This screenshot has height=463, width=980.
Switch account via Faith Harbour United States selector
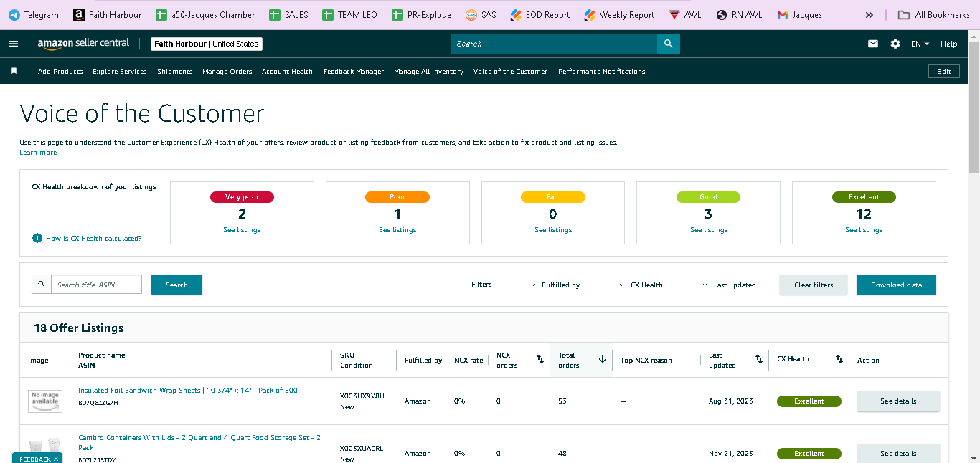coord(207,44)
